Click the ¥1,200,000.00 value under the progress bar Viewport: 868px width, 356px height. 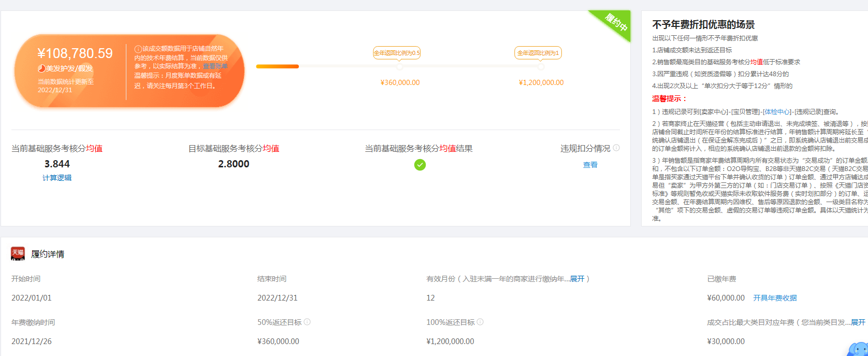pos(541,82)
